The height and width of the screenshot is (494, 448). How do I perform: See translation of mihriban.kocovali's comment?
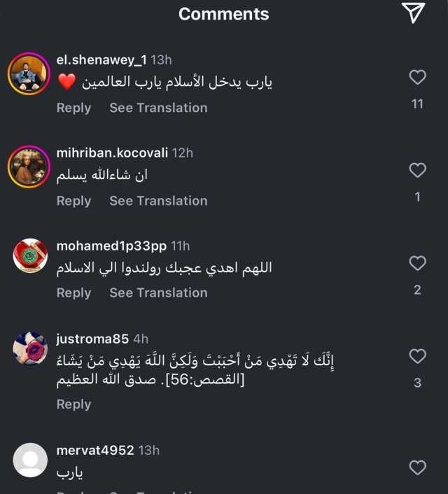[158, 201]
